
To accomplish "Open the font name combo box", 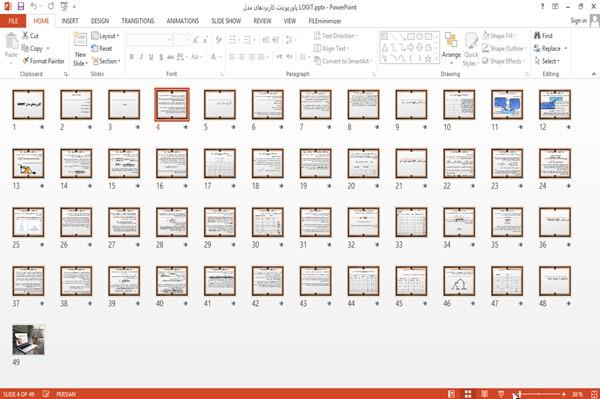I will click(149, 40).
